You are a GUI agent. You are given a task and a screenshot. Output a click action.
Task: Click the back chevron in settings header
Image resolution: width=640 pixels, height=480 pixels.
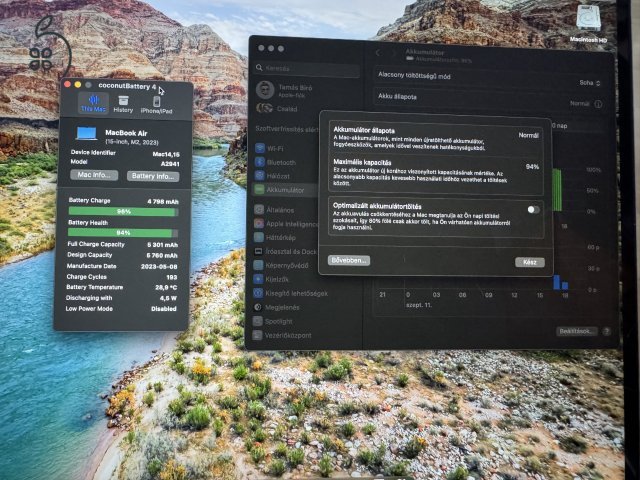tap(378, 53)
